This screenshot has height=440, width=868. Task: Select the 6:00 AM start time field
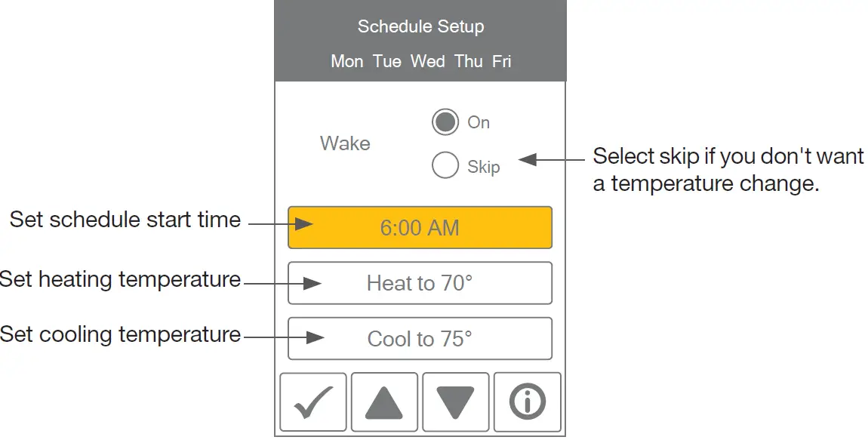(420, 228)
